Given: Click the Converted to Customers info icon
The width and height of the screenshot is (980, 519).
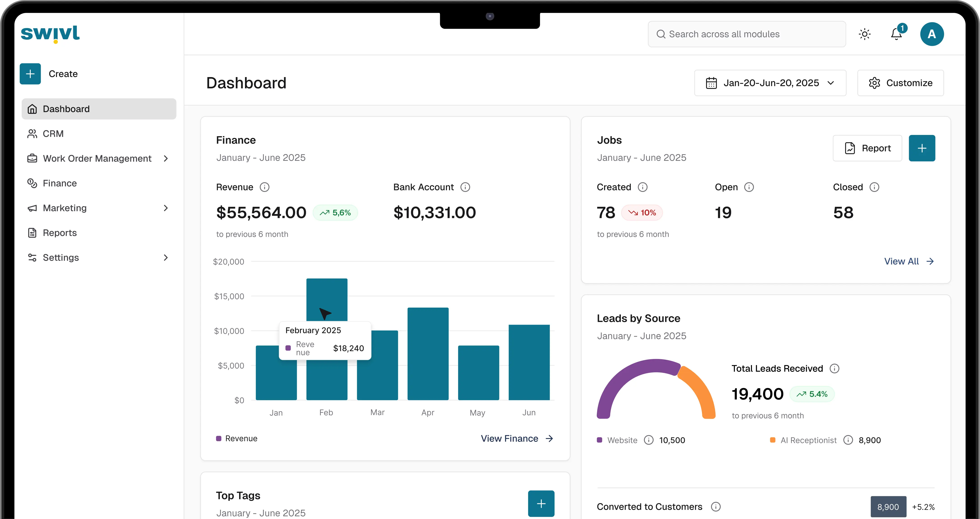Looking at the screenshot, I should 716,507.
